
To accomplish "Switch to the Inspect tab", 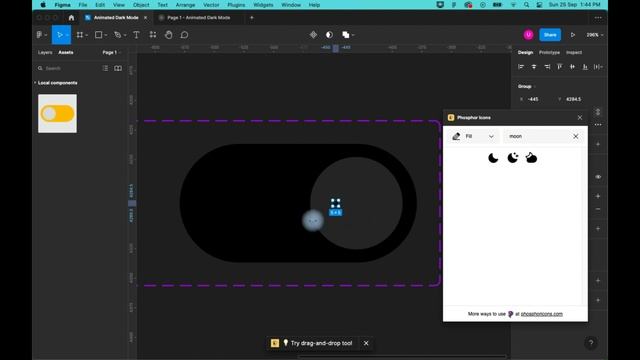I will coord(574,53).
